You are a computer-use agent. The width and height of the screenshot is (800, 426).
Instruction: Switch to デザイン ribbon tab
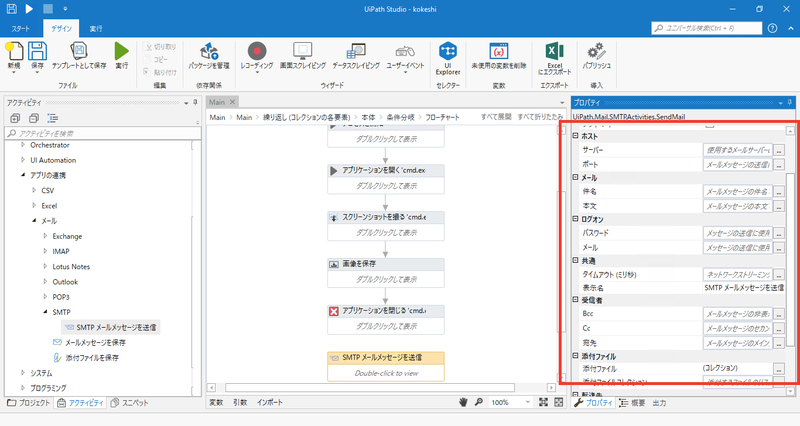pos(61,29)
